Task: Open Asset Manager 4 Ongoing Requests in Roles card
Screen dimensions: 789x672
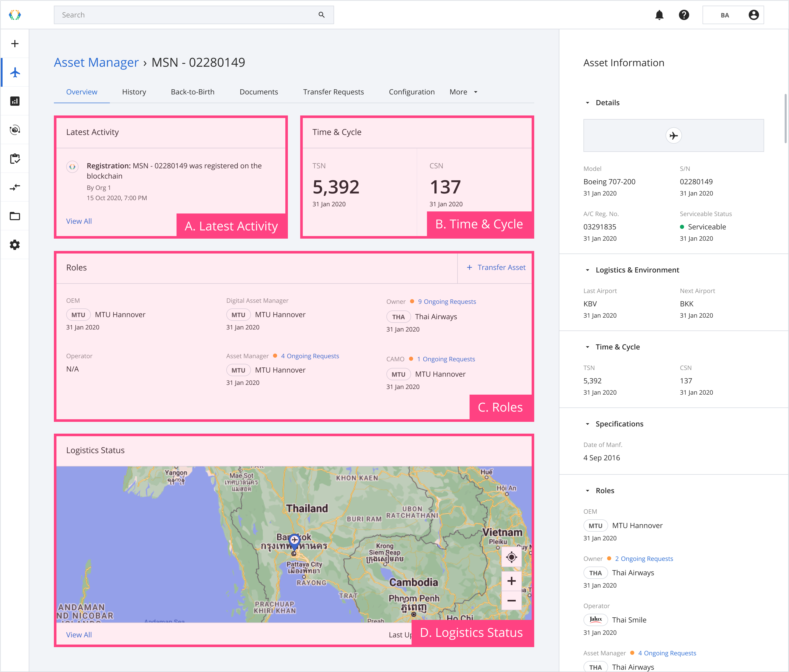Action: pyautogui.click(x=310, y=356)
